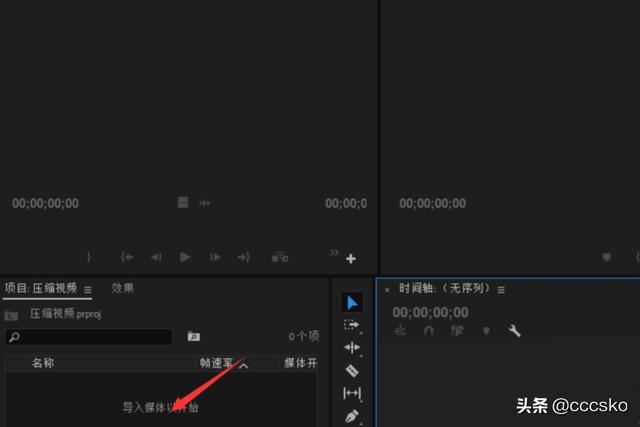Open the project panel hamburger menu
The image size is (640, 427).
[88, 289]
